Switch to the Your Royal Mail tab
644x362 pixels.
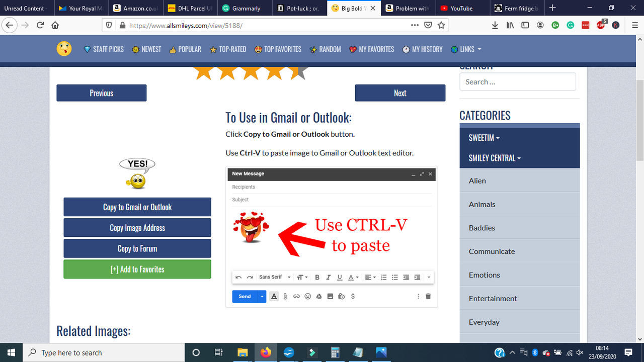82,8
